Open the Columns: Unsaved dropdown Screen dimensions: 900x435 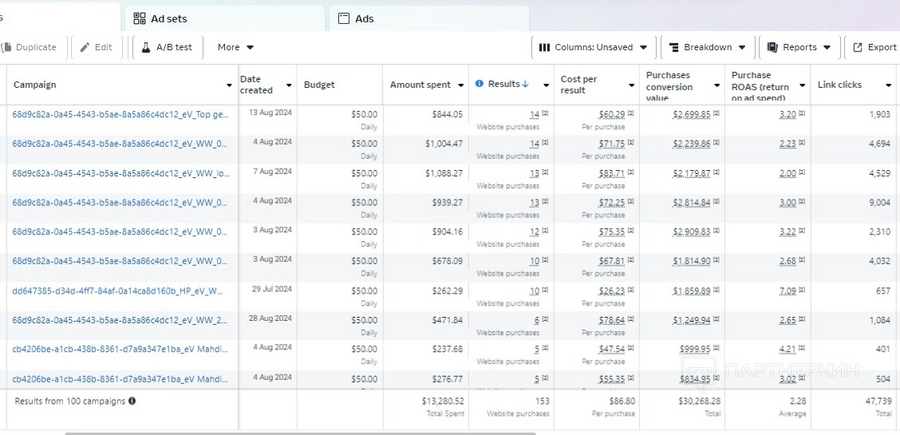593,47
